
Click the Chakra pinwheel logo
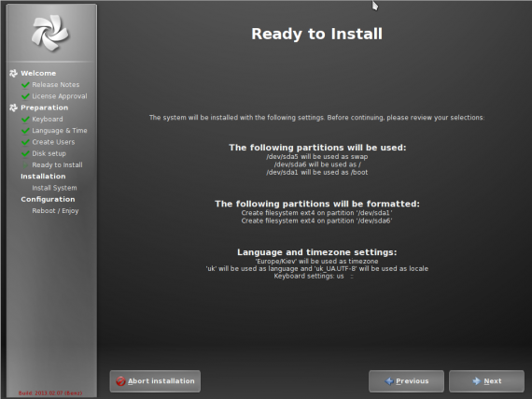tap(50, 33)
